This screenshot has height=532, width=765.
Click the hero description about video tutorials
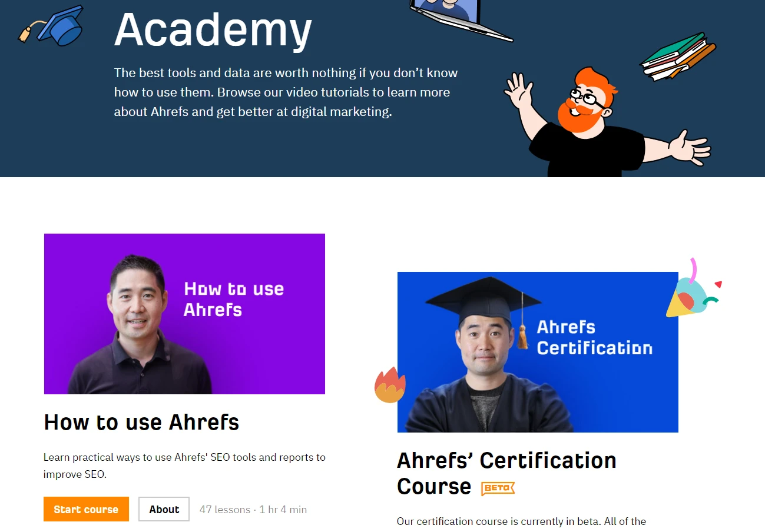point(286,92)
